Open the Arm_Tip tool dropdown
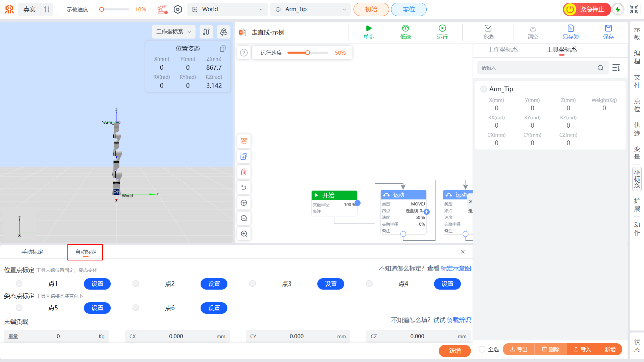 coord(311,9)
